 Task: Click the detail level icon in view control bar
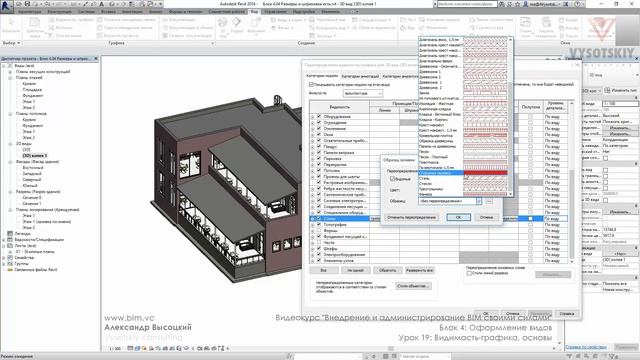[x=130, y=349]
